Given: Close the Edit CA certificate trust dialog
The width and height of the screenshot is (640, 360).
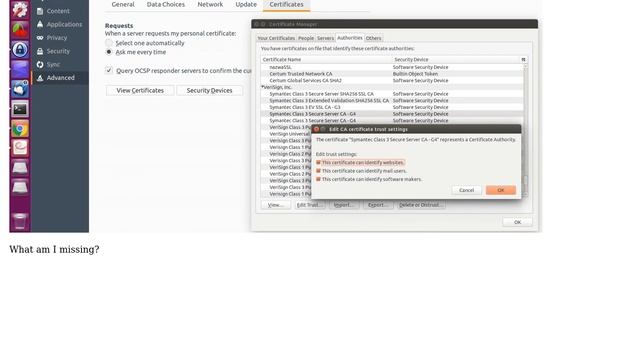Looking at the screenshot, I should coord(316,129).
